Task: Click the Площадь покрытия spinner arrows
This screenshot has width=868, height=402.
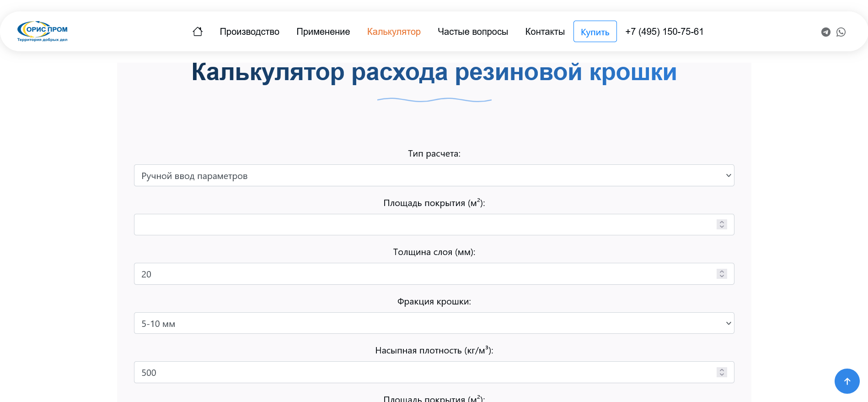Action: point(722,224)
